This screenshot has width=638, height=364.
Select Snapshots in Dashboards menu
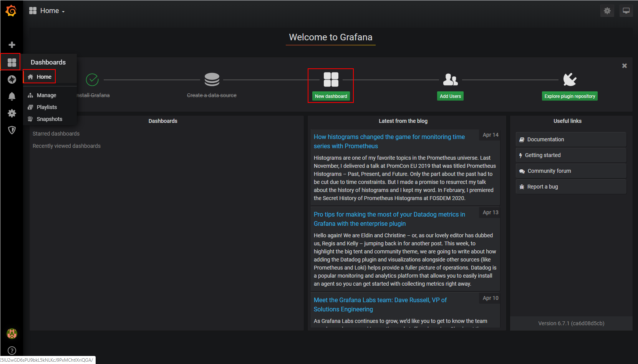click(50, 119)
